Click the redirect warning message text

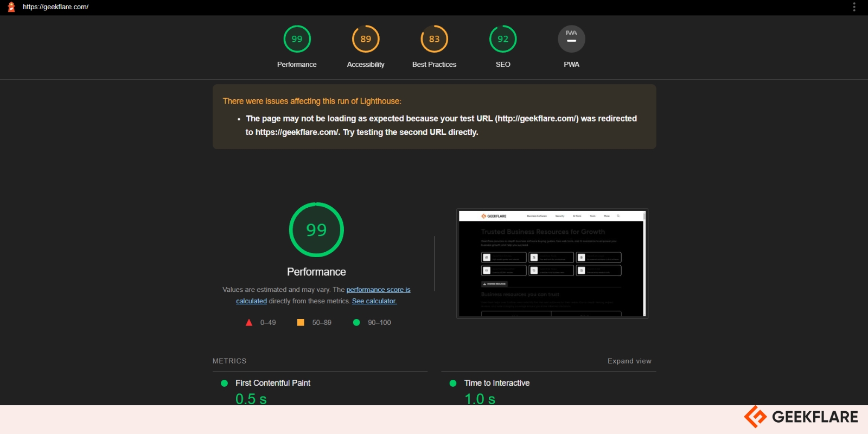click(441, 125)
